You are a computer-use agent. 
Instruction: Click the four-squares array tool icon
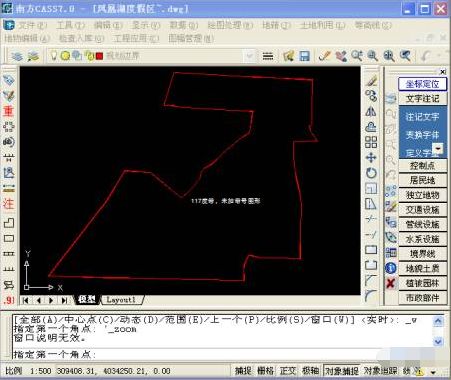click(x=371, y=142)
